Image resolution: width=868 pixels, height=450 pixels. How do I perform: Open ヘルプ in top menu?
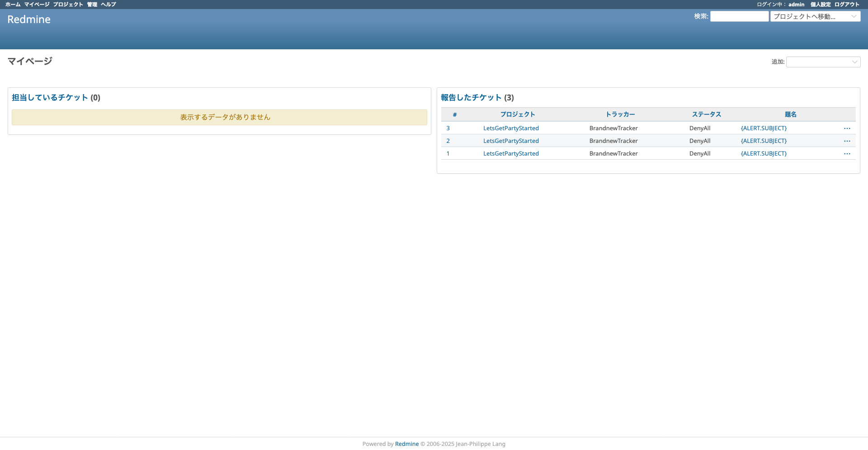click(x=108, y=5)
